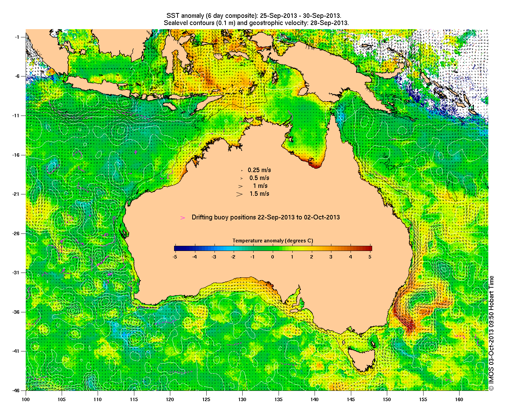Click the latitude axis label -36
The width and height of the screenshot is (514, 420).
tap(16, 312)
